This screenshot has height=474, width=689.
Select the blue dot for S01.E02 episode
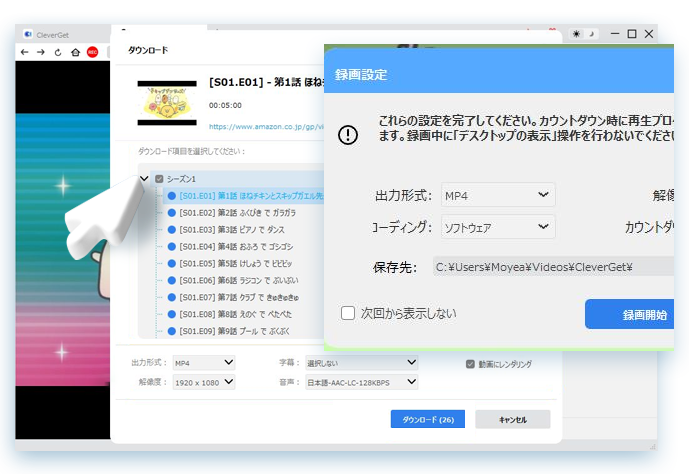[172, 213]
